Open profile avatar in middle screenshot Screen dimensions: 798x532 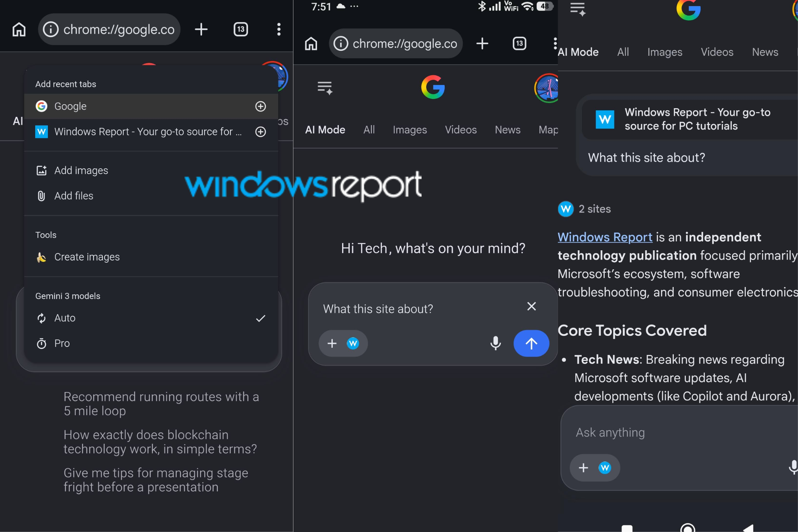(547, 88)
